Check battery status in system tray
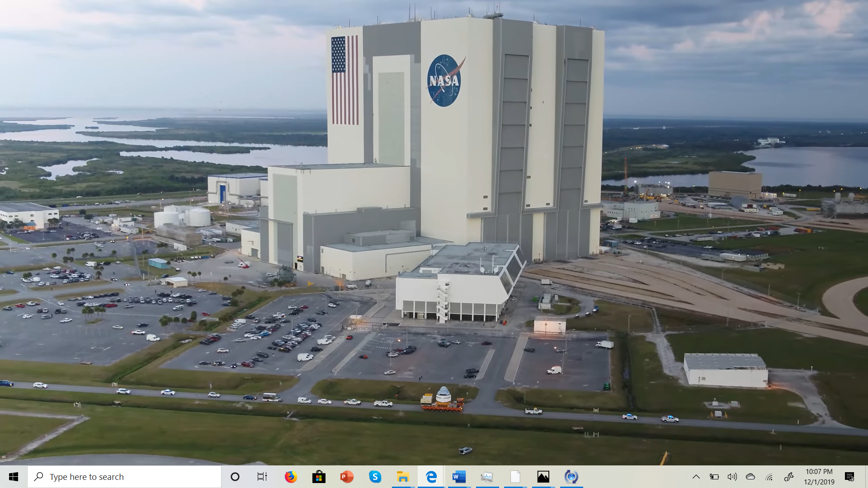 click(x=714, y=477)
